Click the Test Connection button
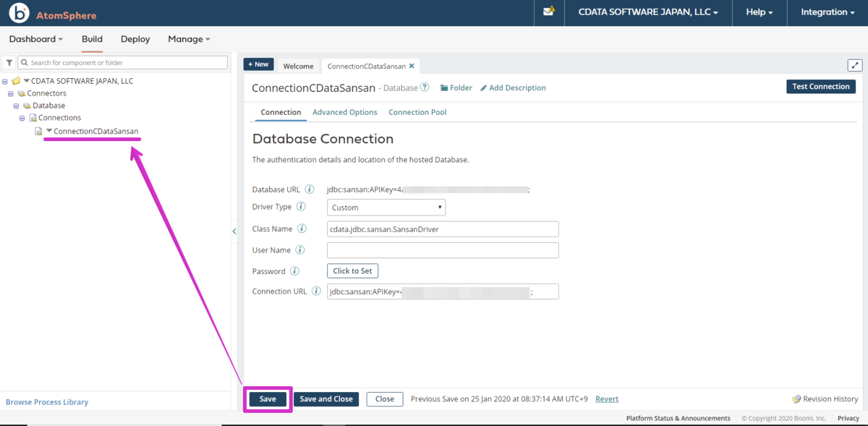The height and width of the screenshot is (426, 868). coord(821,87)
